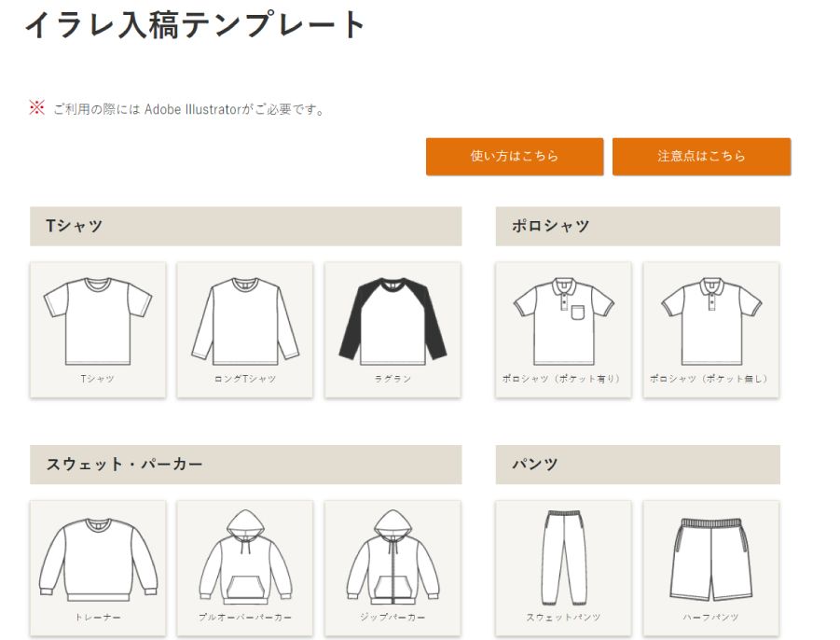840x640 pixels.
Task: Open the ジップパーカー zip hoodie template
Action: point(392,569)
